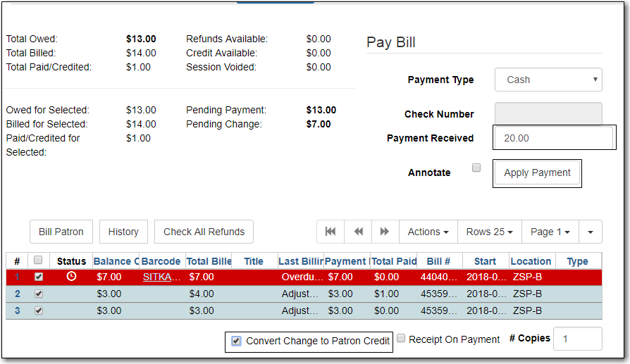Sort by the Balance Owed column header
Screen dimensions: 630x364
pos(116,261)
